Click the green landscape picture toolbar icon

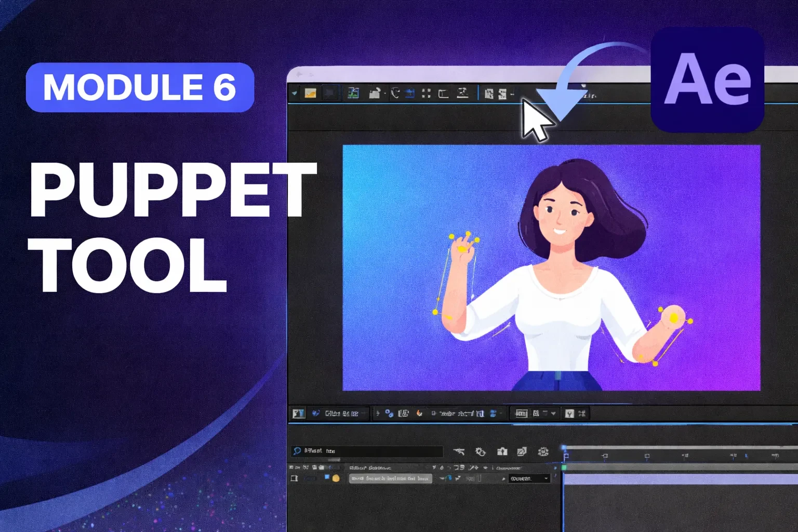353,93
